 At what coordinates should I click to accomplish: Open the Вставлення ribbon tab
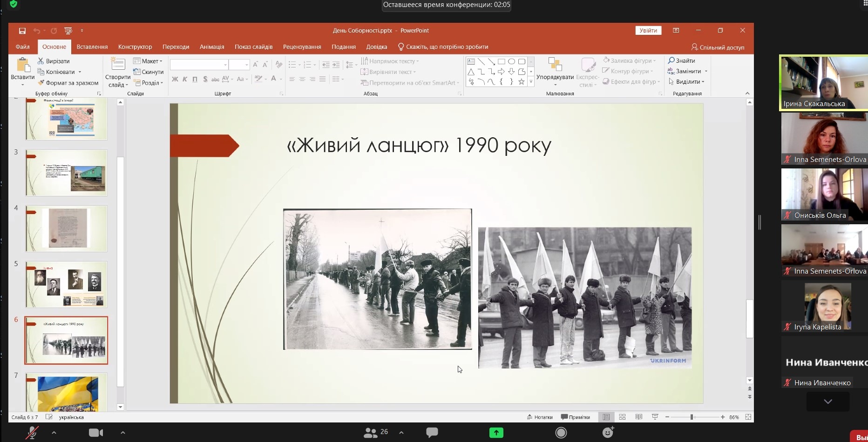92,47
